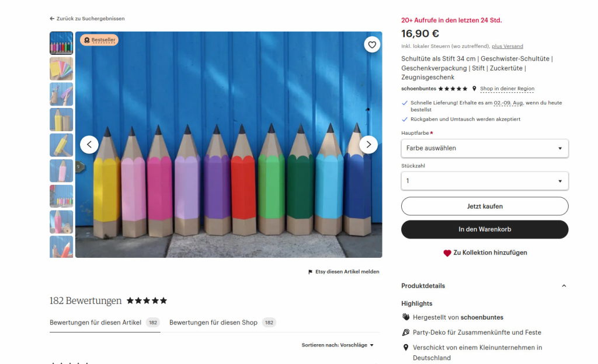Click the red heart next to Zu Kollektion hinzufügen
This screenshot has width=598, height=364.
tap(447, 253)
